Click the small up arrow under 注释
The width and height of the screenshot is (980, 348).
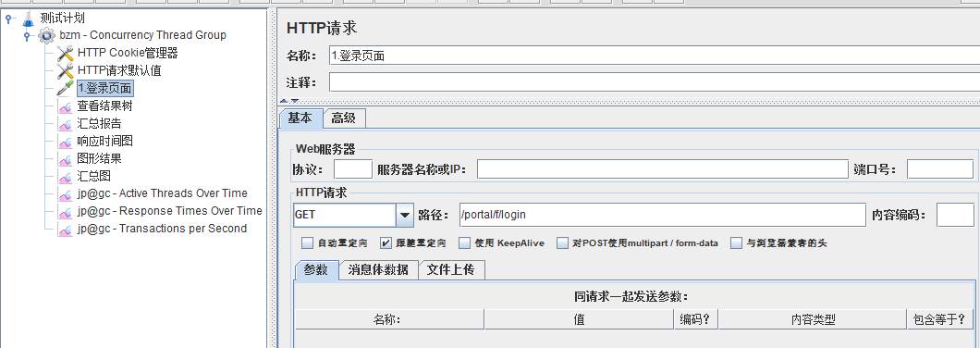tap(283, 101)
